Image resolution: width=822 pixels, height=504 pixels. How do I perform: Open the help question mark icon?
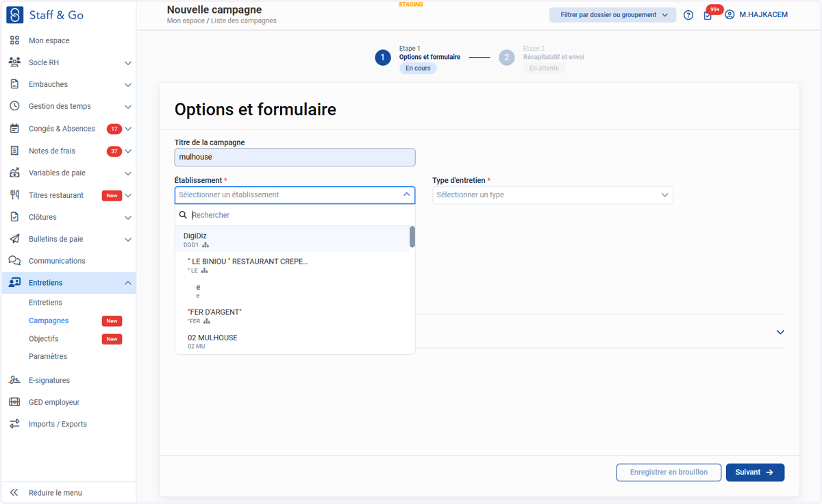pos(688,15)
